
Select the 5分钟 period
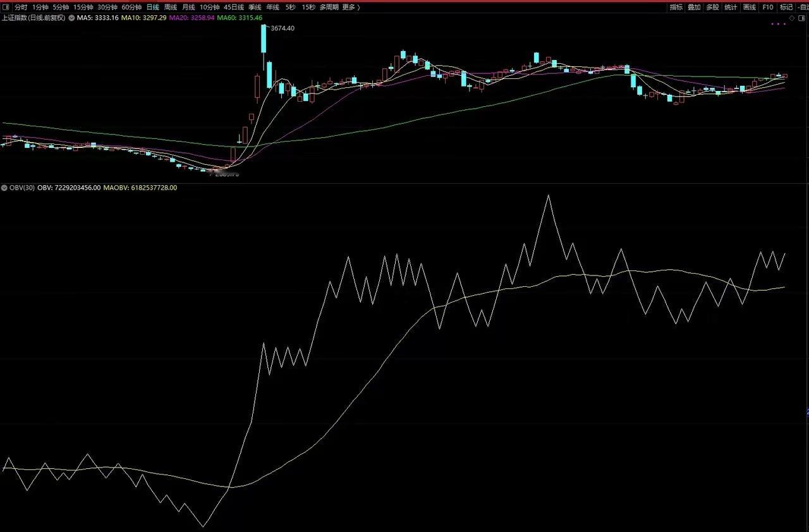pyautogui.click(x=61, y=7)
